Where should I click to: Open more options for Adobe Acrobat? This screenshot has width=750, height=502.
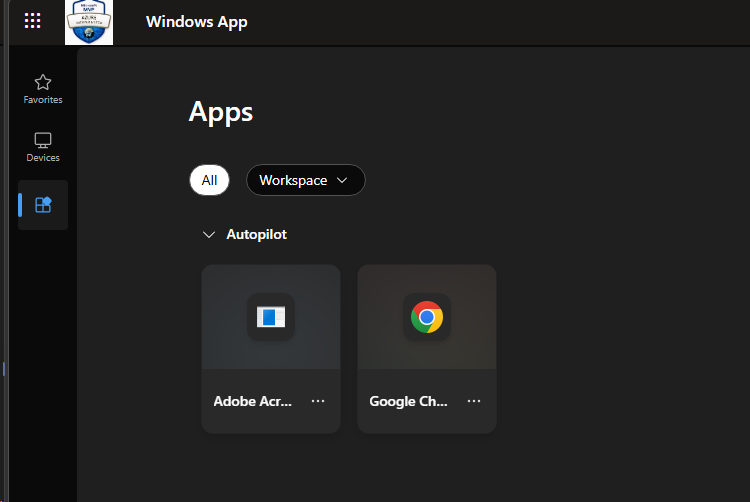[318, 401]
